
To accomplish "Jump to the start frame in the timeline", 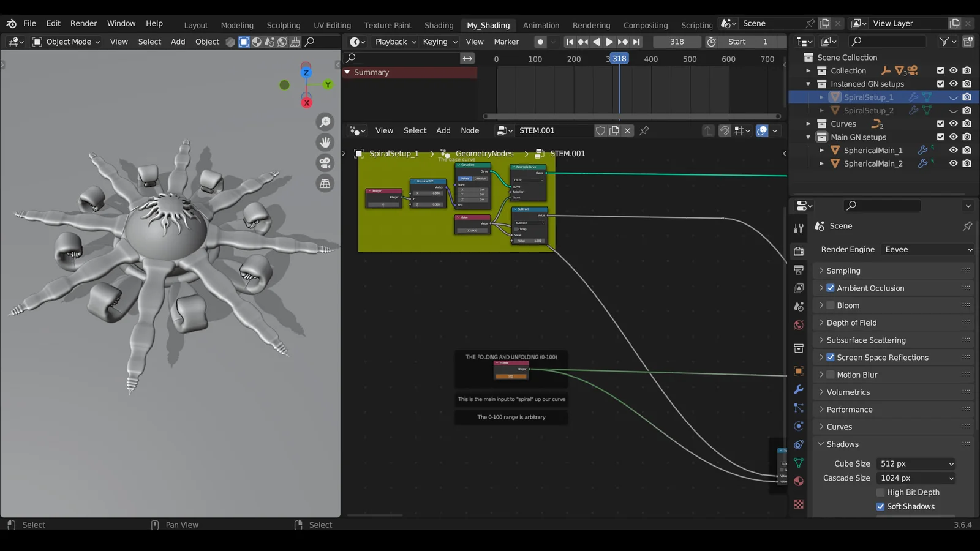I will point(570,42).
